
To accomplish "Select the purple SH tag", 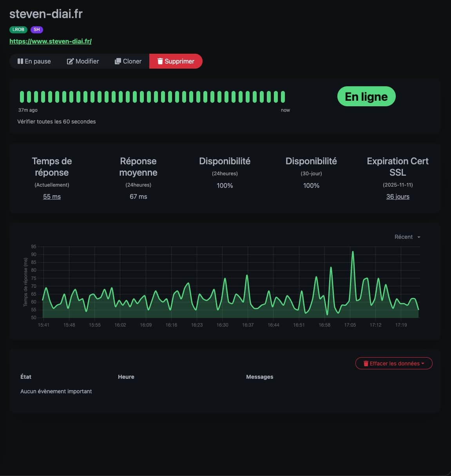I will (36, 29).
